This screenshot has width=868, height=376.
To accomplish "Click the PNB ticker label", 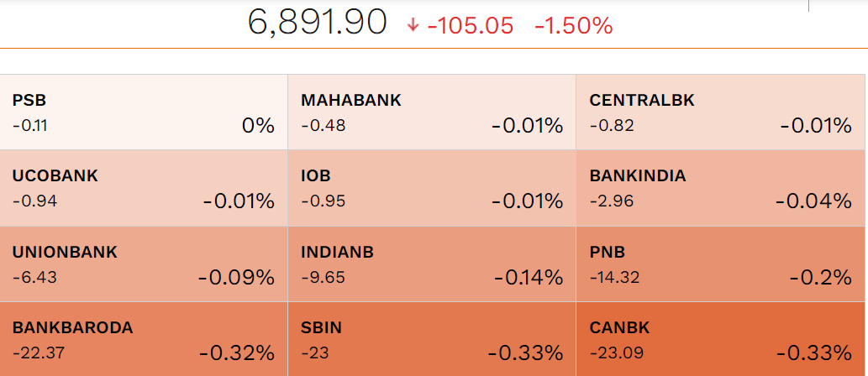I will tap(608, 252).
